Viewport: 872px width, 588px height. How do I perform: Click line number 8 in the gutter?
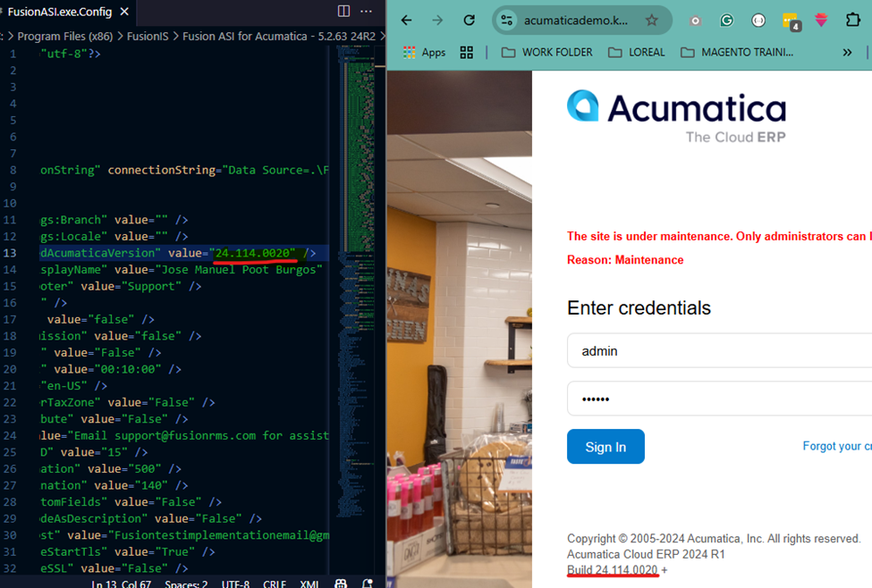coord(13,170)
